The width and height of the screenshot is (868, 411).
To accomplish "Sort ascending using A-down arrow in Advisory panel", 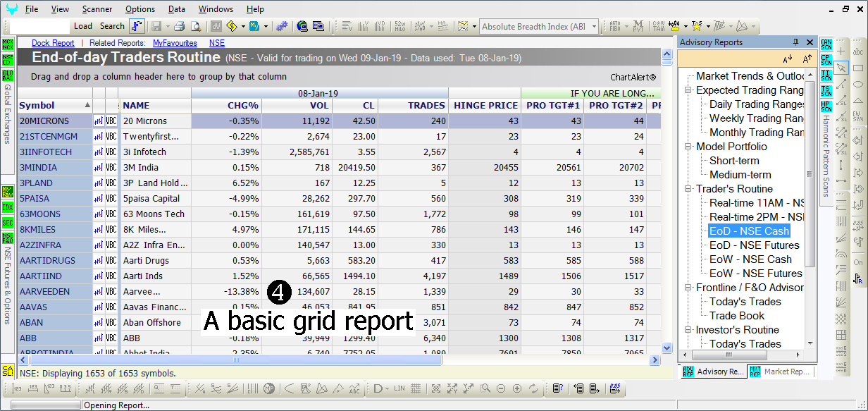I will coord(788,59).
